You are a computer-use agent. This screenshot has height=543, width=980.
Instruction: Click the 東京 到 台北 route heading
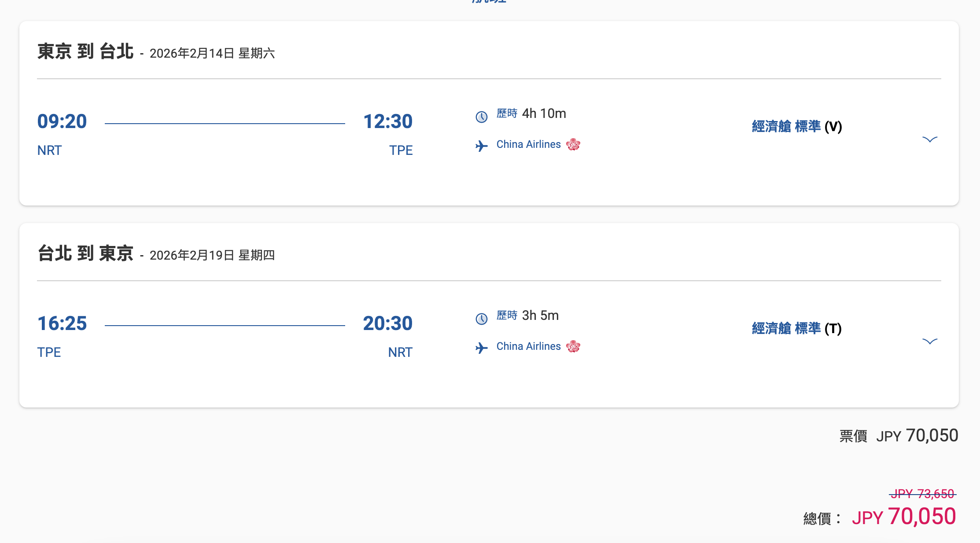[x=85, y=52]
